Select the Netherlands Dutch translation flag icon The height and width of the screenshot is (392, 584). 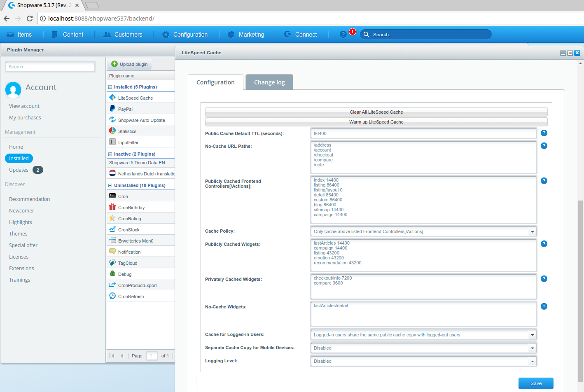tap(112, 173)
